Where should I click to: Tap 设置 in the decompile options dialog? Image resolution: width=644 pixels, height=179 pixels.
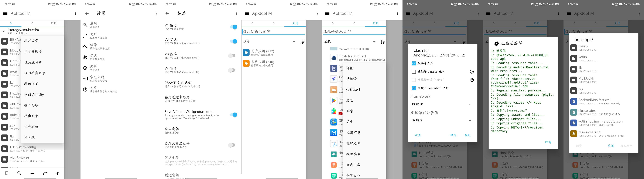coord(418,135)
